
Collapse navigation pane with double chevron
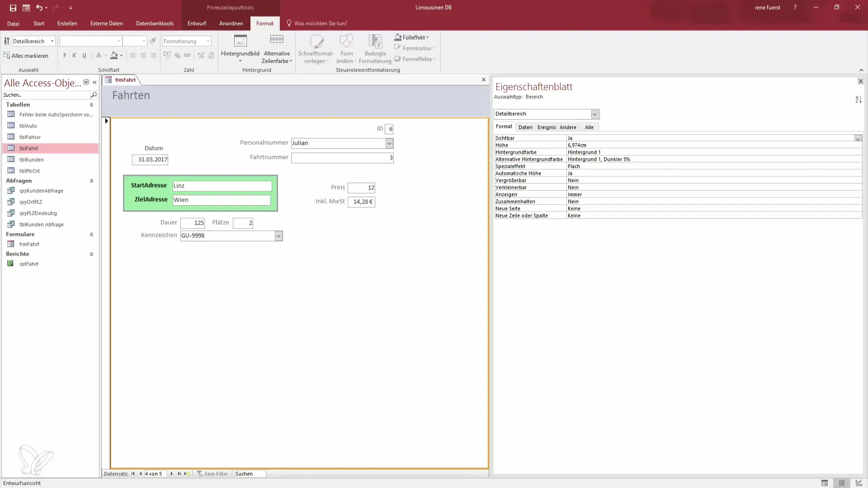click(94, 82)
